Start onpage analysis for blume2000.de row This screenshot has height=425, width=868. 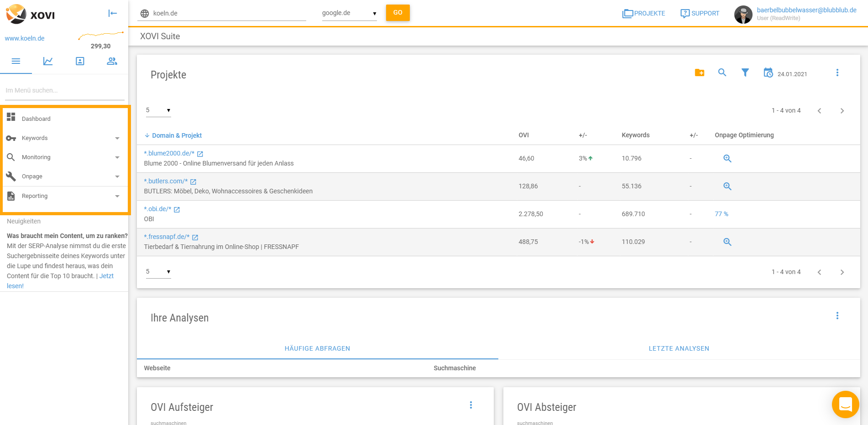pyautogui.click(x=727, y=159)
